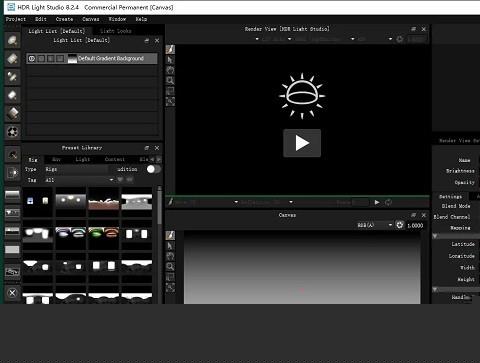This screenshot has height=363, width=480.
Task: Select the region frame tool in Render View
Action: pyautogui.click(x=170, y=91)
